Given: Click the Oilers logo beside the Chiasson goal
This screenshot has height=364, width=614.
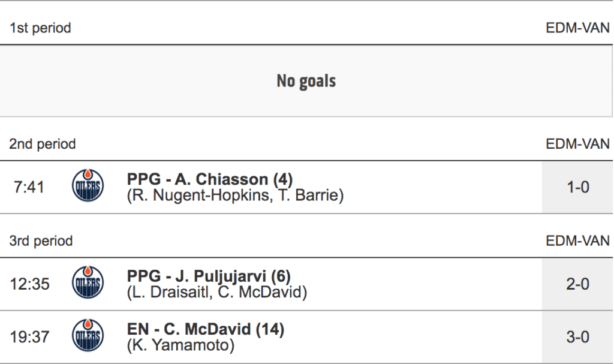Looking at the screenshot, I should (x=88, y=186).
